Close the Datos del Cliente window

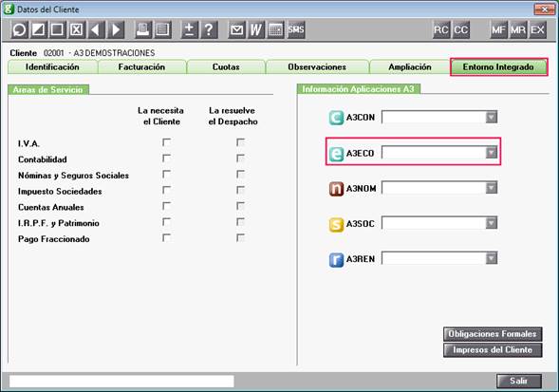pos(544,9)
